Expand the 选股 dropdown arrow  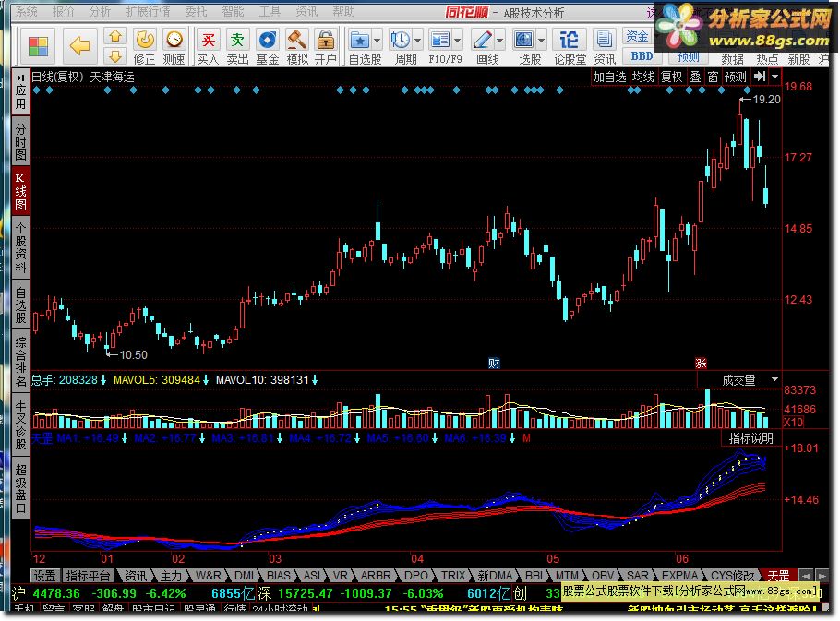(541, 41)
